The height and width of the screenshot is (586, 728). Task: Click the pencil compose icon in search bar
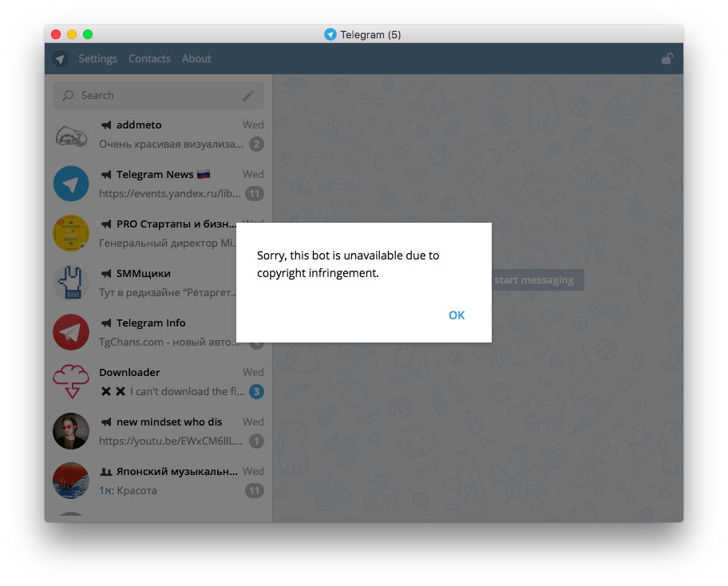pyautogui.click(x=248, y=96)
